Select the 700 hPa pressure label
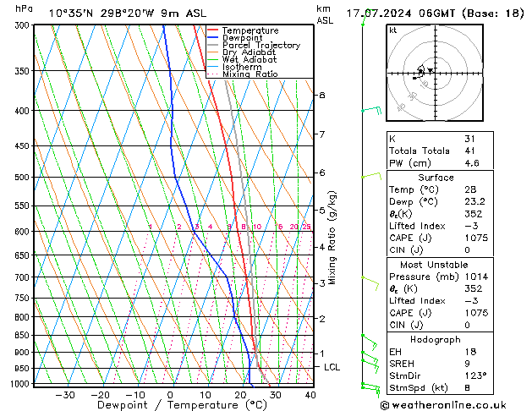Screen dimensions: 532x411 [24, 277]
